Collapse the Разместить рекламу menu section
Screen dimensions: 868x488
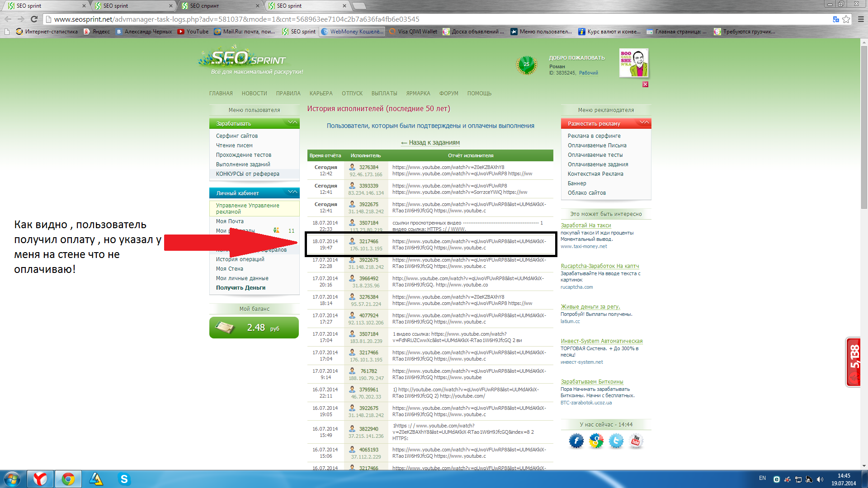(644, 123)
